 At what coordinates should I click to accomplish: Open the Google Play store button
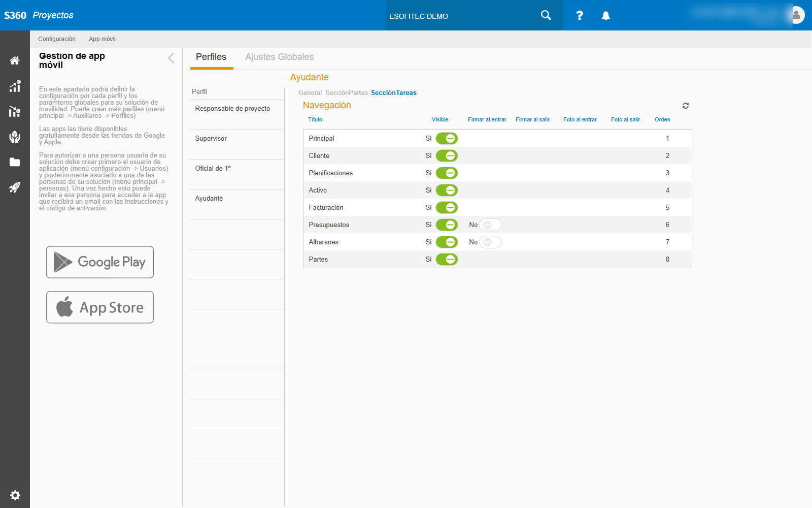[x=100, y=262]
